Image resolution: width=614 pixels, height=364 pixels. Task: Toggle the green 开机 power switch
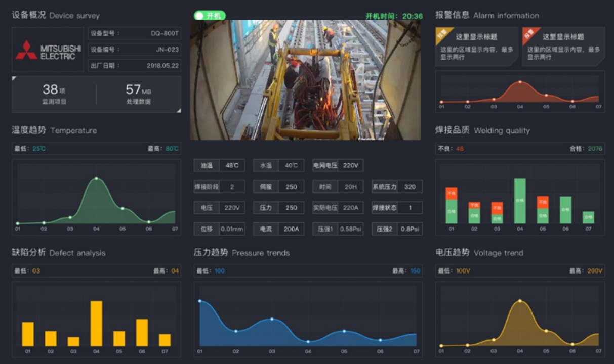[209, 16]
